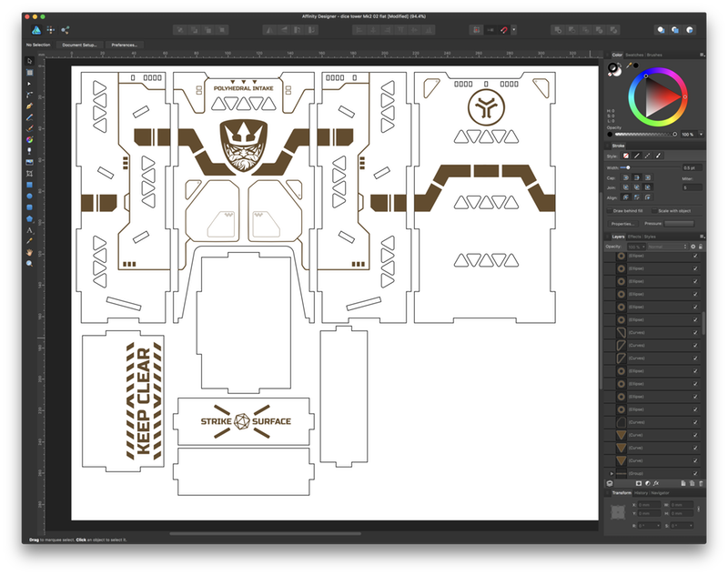Image resolution: width=728 pixels, height=575 pixels.
Task: Expand the (Group) layer
Action: coord(612,473)
